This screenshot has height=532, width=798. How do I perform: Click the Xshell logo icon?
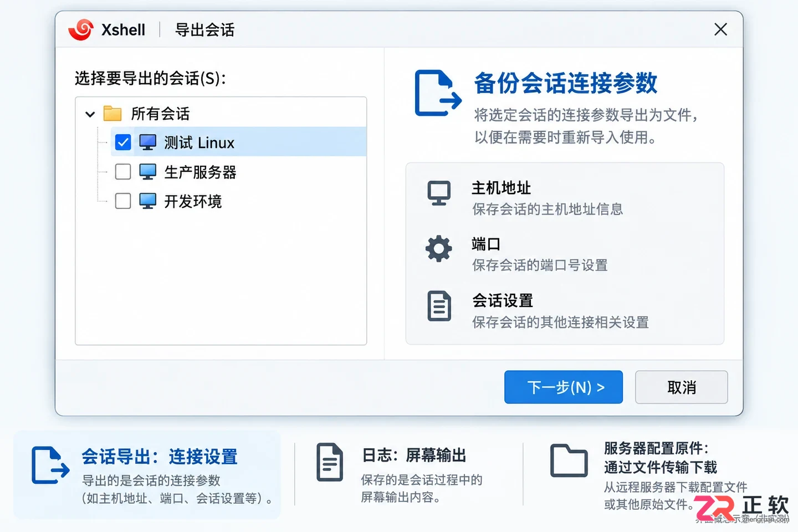[81, 29]
